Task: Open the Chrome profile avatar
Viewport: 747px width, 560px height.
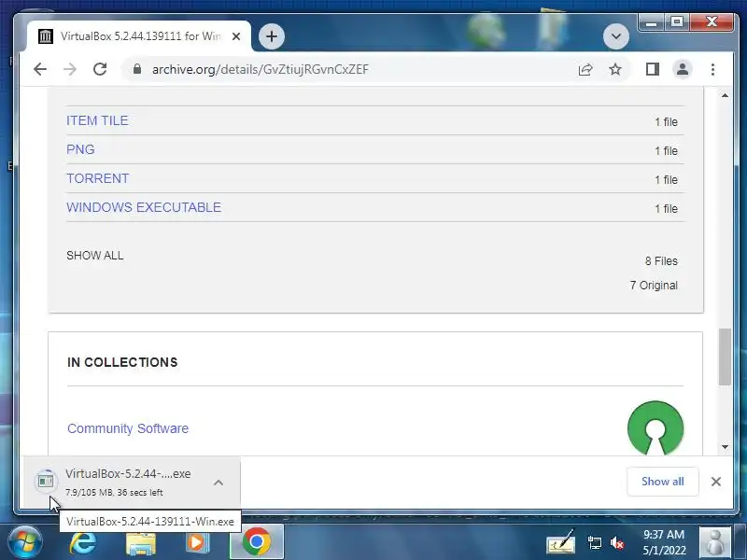Action: coord(683,69)
